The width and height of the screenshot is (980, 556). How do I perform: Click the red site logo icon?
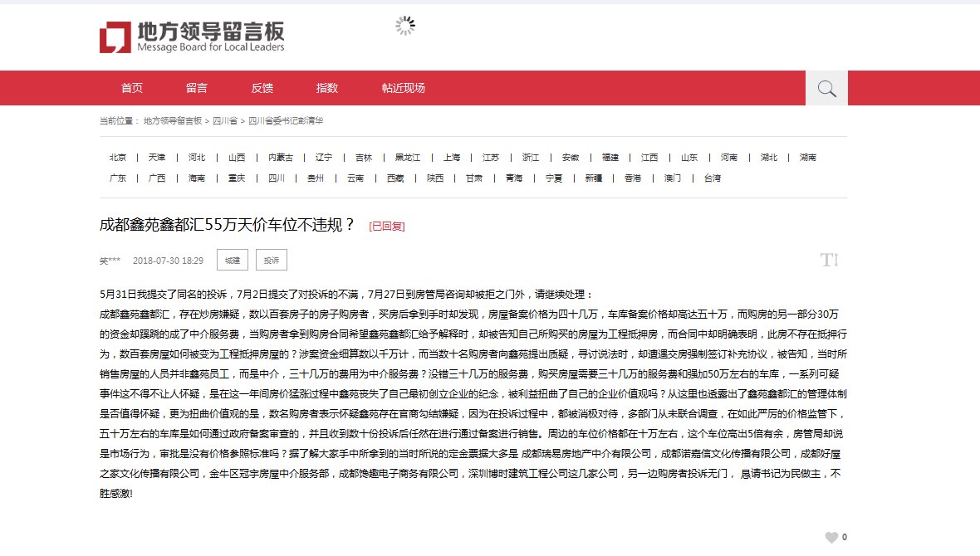tap(115, 37)
